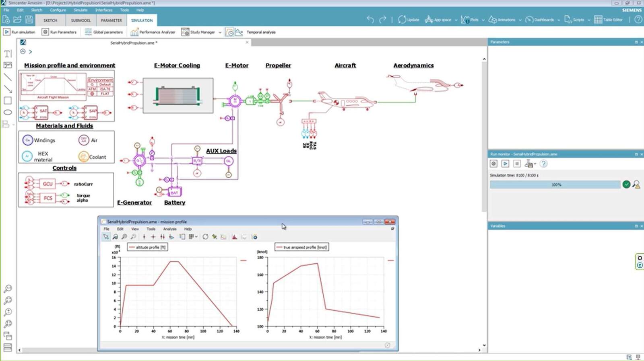Viewport: 644px width, 361px height.
Task: Open the Animations tool
Action: [502, 19]
